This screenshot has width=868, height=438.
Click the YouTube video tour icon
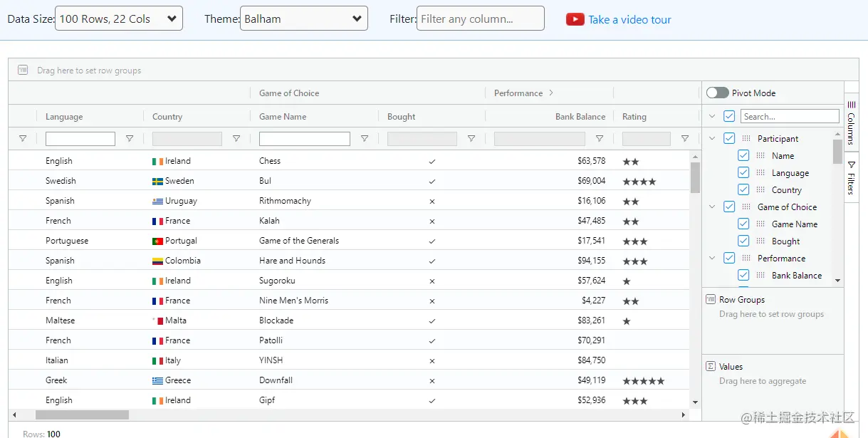coord(575,19)
